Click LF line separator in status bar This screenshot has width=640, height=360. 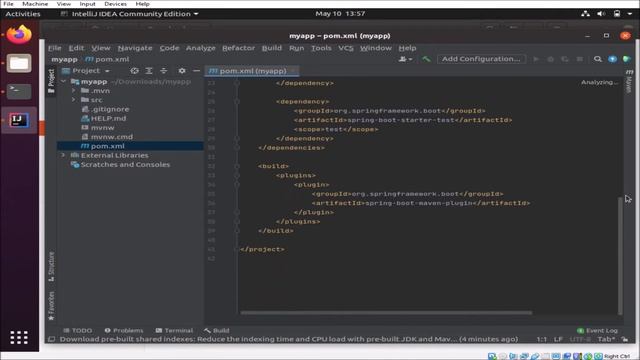click(558, 339)
